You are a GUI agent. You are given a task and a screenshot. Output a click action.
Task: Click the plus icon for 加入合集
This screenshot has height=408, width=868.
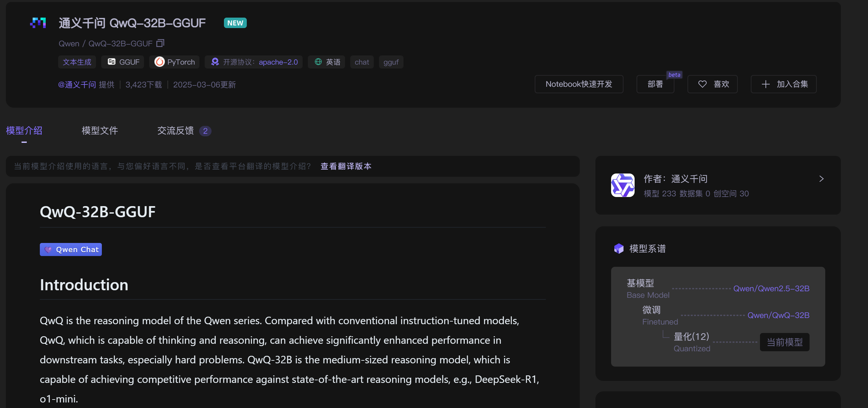765,84
